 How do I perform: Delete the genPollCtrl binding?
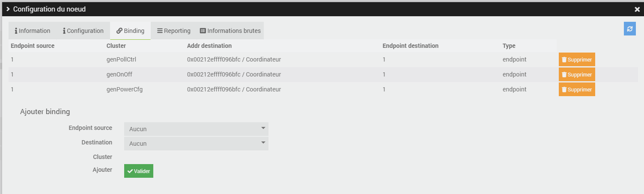[576, 60]
